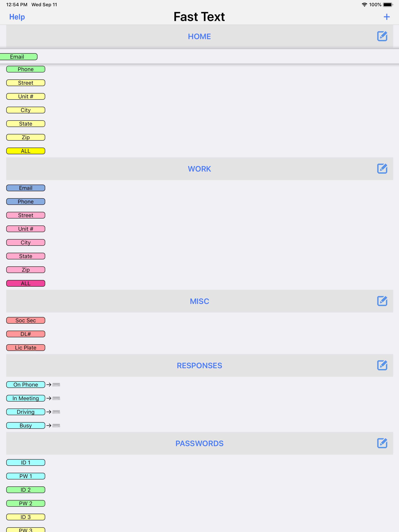Edit the HOME section
The height and width of the screenshot is (532, 399).
(x=382, y=36)
